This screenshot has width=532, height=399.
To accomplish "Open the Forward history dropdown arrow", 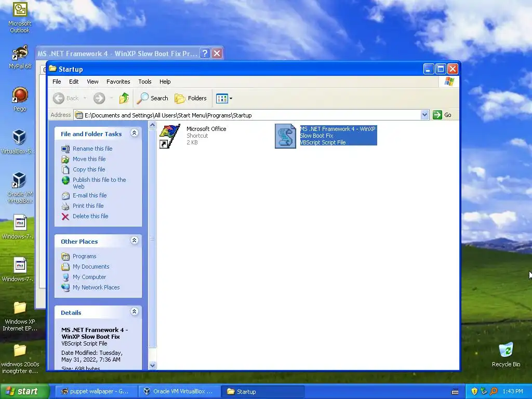I will 111,98.
